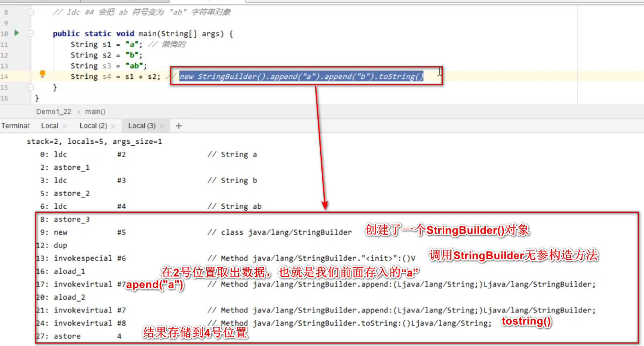644x346 pixels.
Task: Click line number 16 in the gutter
Action: point(4,98)
